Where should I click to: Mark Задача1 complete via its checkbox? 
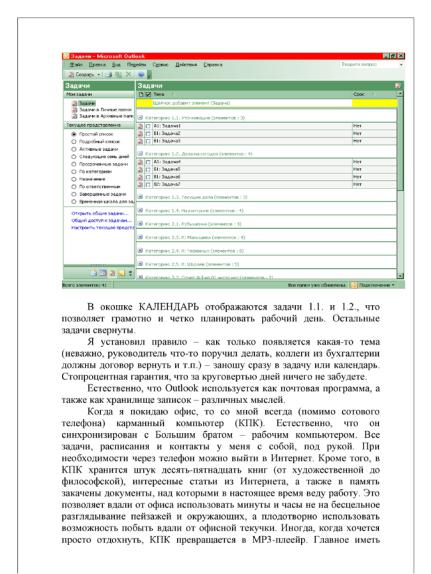pyautogui.click(x=148, y=126)
